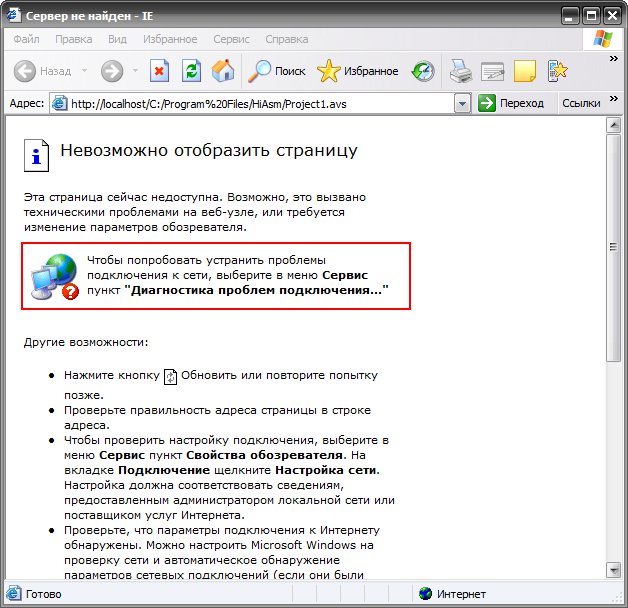
Task: Open the Сервис menu
Action: point(232,39)
